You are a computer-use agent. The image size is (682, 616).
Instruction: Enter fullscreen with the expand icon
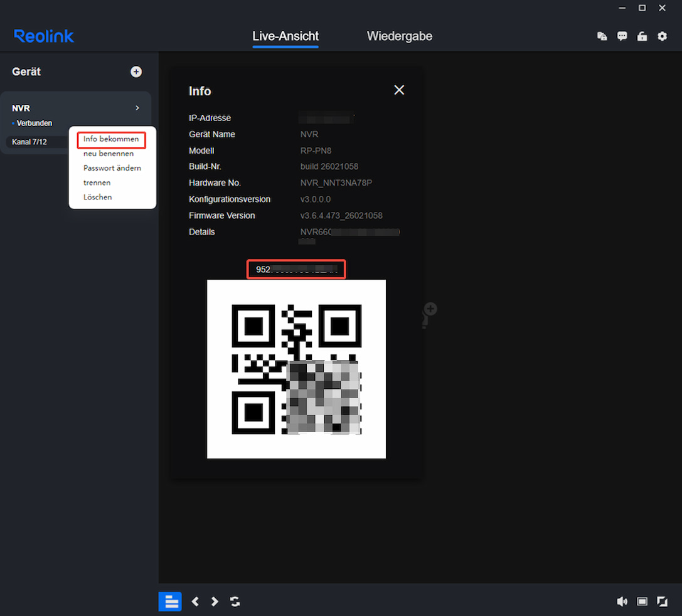pyautogui.click(x=662, y=602)
